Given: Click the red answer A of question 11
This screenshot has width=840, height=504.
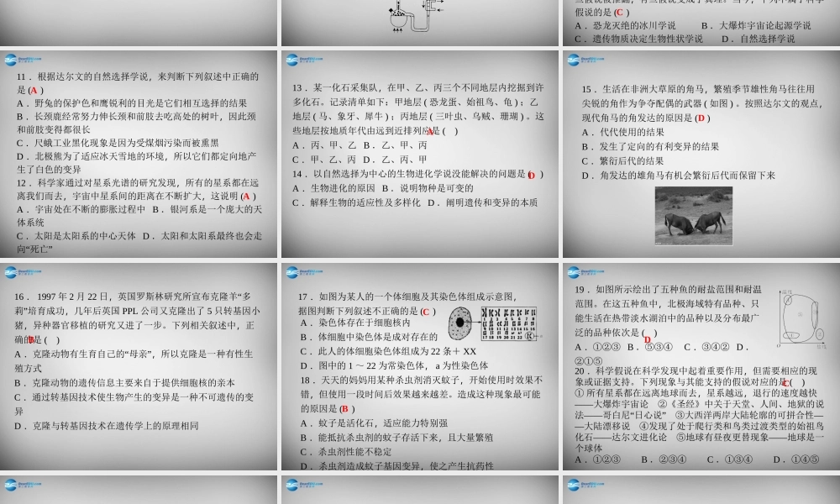Looking at the screenshot, I should (34, 91).
